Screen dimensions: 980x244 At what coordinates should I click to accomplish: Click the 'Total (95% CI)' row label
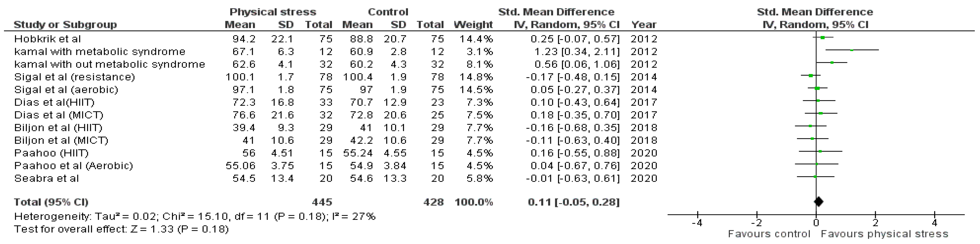pyautogui.click(x=51, y=202)
